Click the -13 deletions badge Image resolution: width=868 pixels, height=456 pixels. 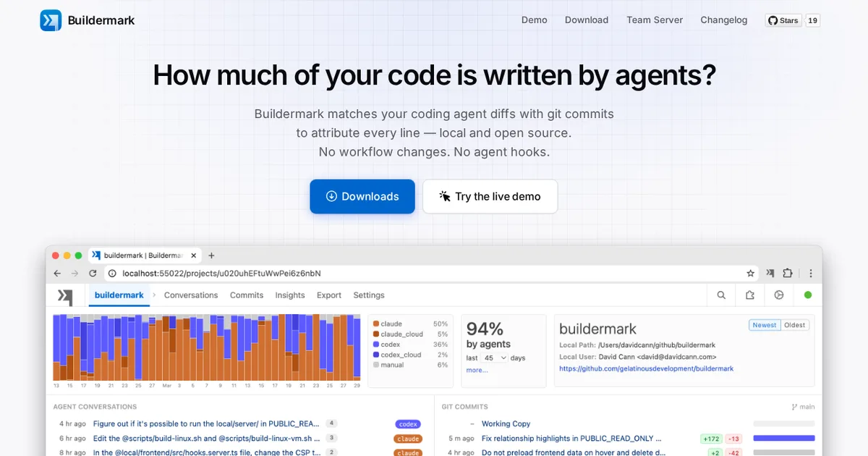[x=734, y=439]
